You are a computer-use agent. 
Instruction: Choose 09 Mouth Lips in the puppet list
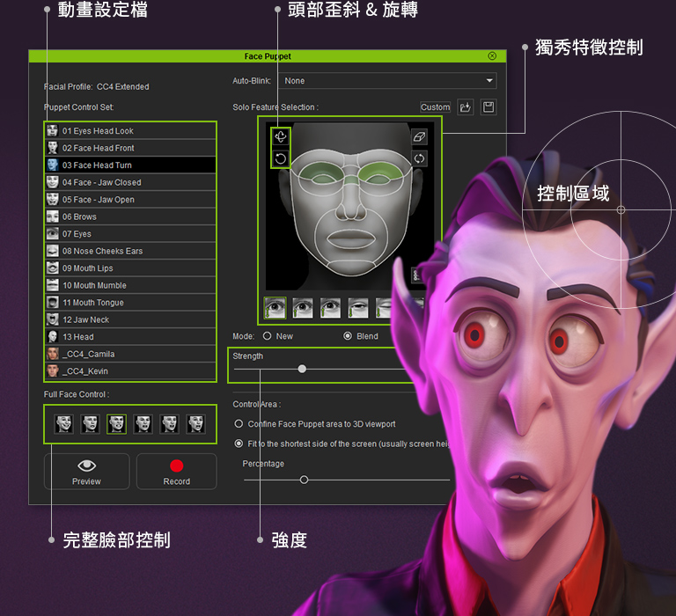coord(130,268)
